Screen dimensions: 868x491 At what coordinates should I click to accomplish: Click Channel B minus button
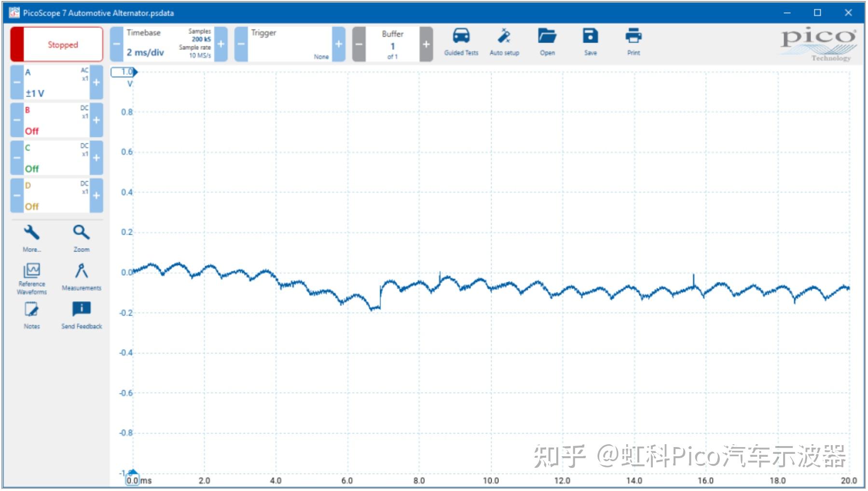click(x=17, y=120)
